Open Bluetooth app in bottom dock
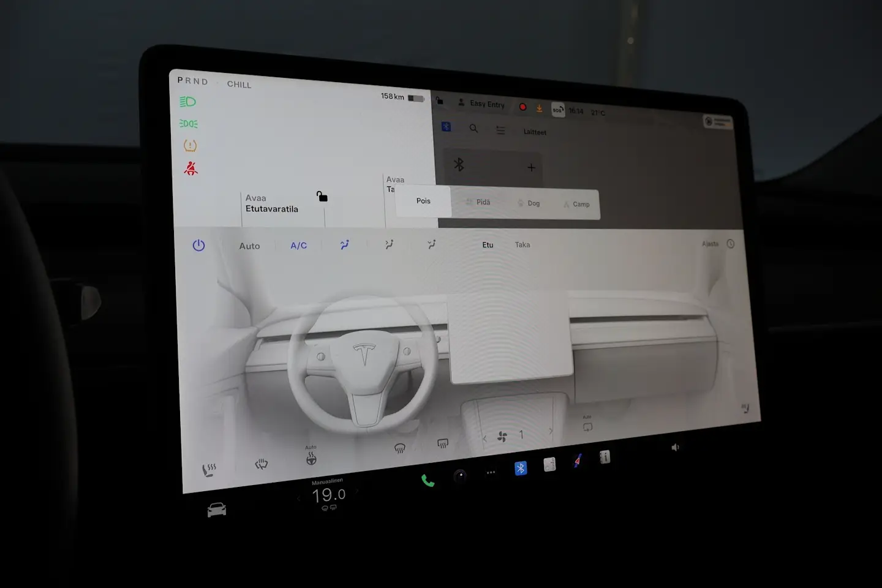 coord(521,469)
